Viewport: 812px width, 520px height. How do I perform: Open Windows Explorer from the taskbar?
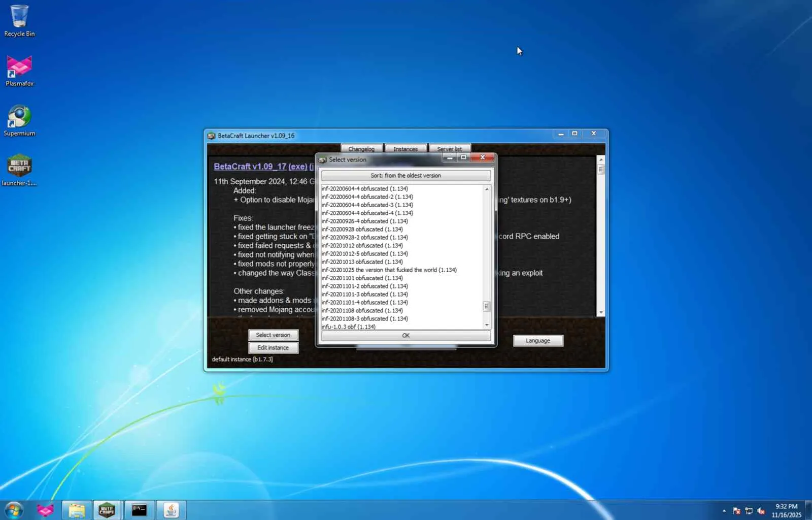[x=77, y=510]
